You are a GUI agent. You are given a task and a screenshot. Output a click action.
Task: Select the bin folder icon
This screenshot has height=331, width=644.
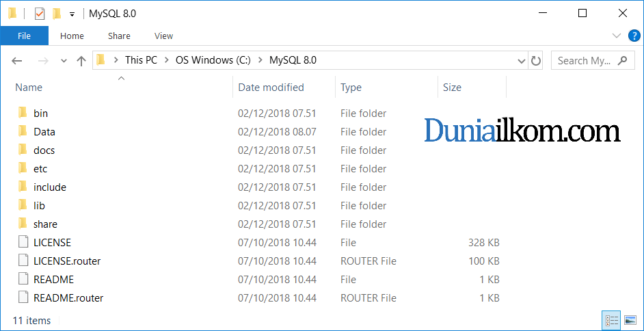[23, 113]
